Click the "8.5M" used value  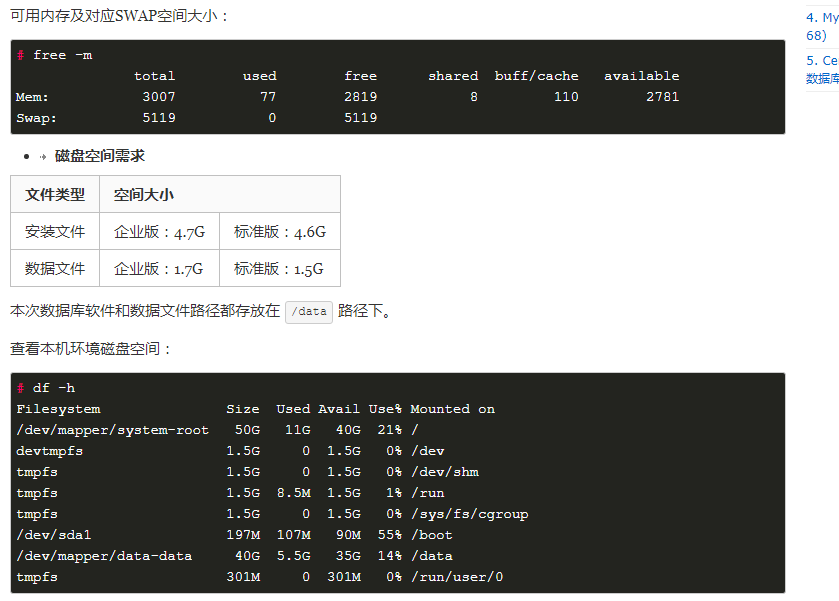click(x=294, y=493)
